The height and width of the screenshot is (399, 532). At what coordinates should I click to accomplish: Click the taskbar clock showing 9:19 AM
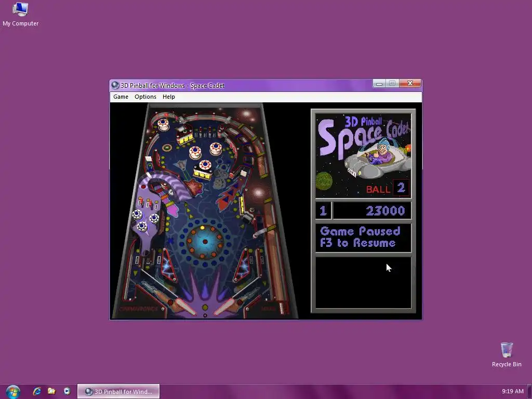tap(513, 391)
